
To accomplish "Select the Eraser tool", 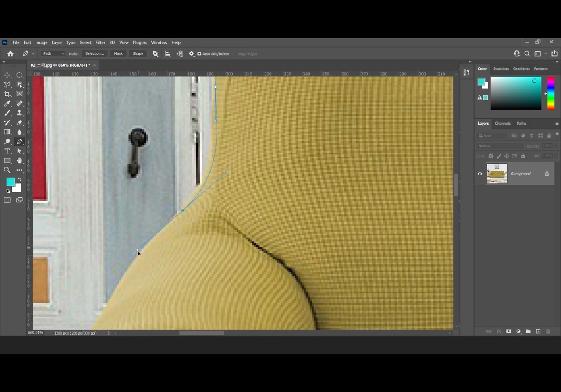I will coord(19,123).
